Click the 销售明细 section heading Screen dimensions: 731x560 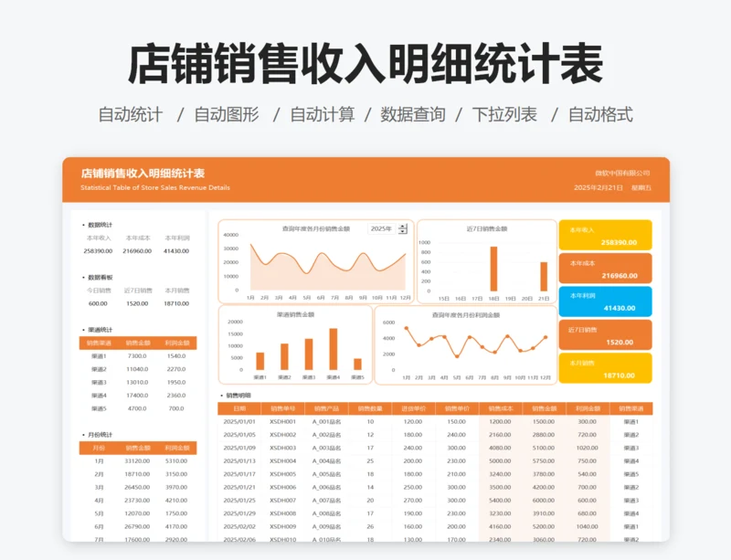click(238, 396)
